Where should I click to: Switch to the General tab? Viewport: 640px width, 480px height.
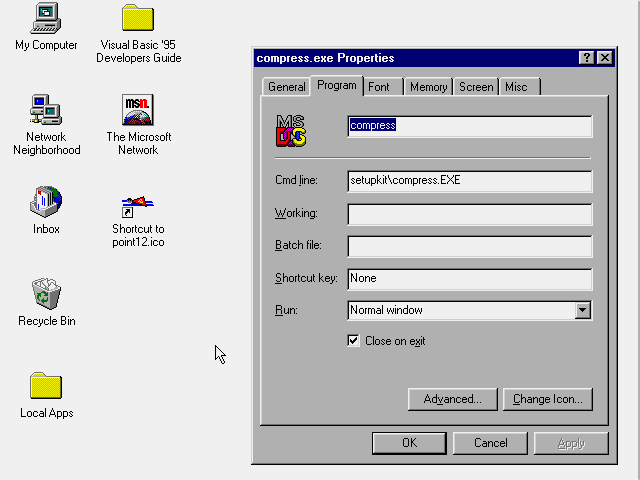(286, 87)
